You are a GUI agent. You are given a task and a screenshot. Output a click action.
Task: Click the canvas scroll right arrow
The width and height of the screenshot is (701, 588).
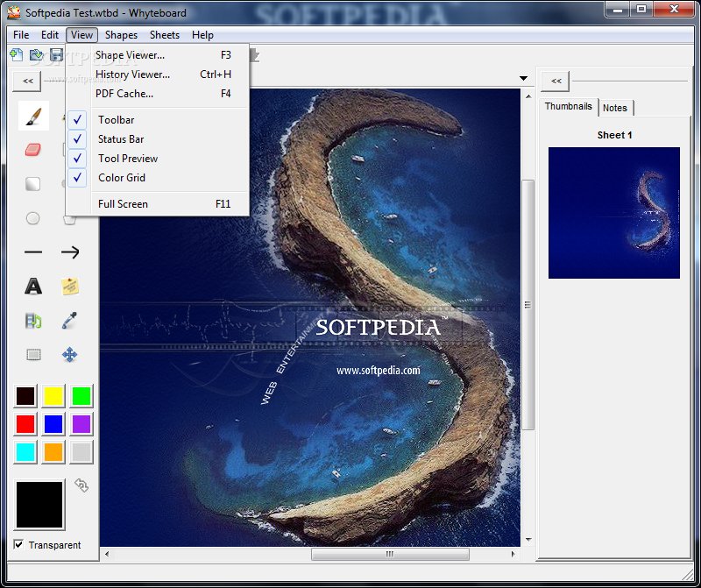[x=513, y=554]
